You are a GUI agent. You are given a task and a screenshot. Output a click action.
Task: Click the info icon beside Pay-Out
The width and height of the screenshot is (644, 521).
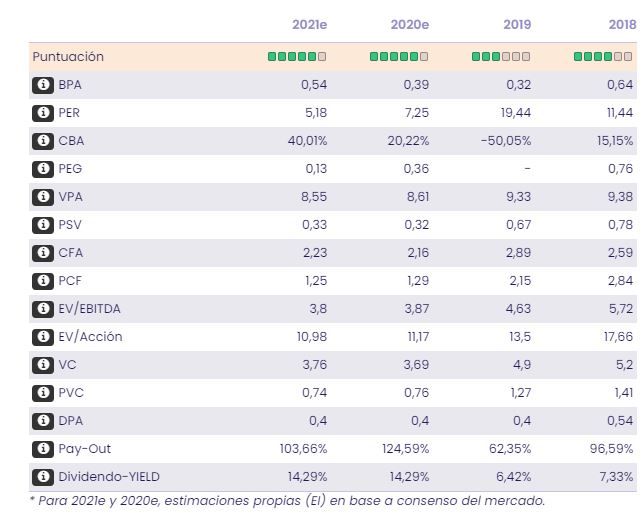(42, 449)
